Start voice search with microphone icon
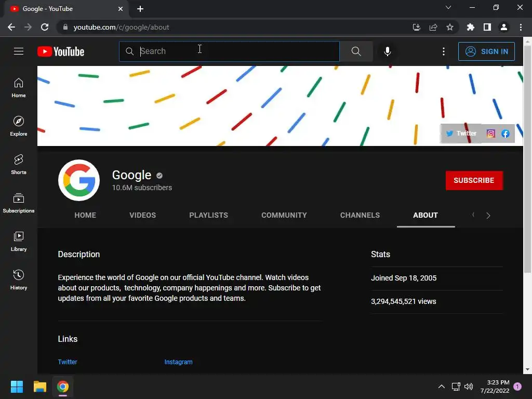The image size is (532, 399). pyautogui.click(x=387, y=51)
